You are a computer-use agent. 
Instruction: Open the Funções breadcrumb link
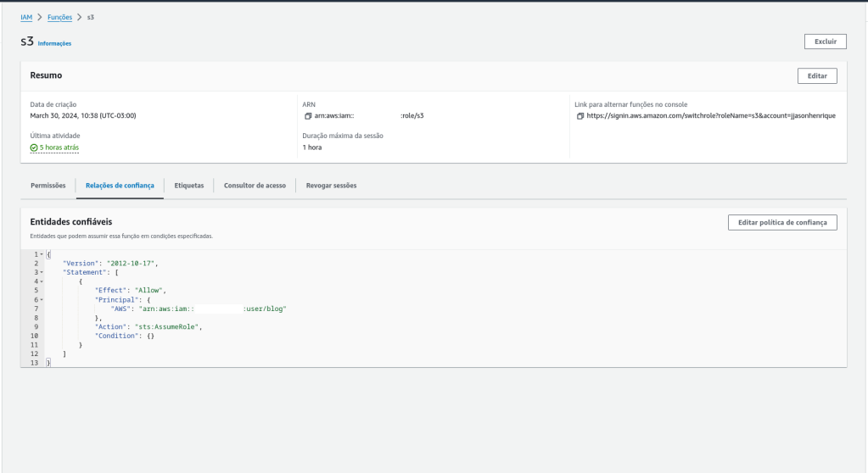click(x=59, y=17)
